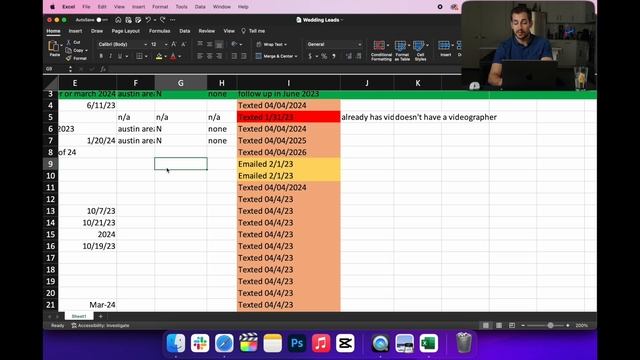Click the Tell me search box

[253, 31]
